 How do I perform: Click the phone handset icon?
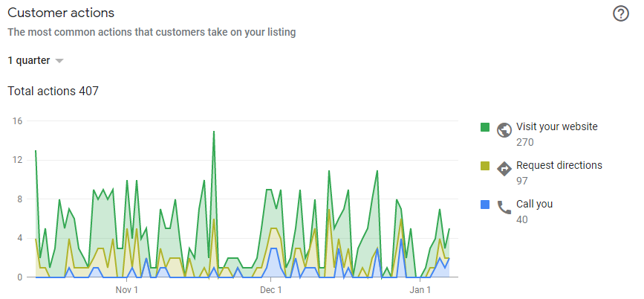[x=504, y=208]
